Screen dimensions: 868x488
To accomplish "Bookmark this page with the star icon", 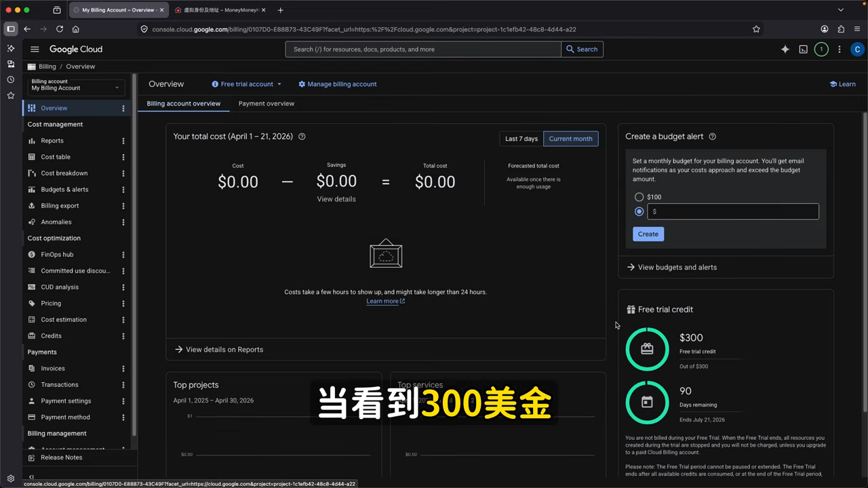I will point(756,29).
